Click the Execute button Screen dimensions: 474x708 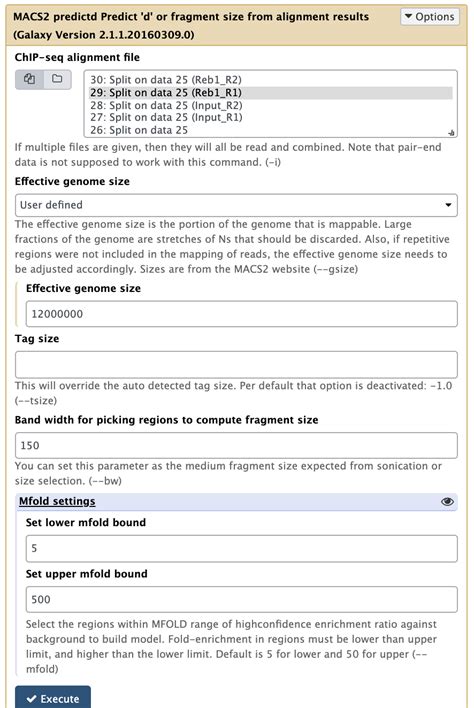click(53, 698)
